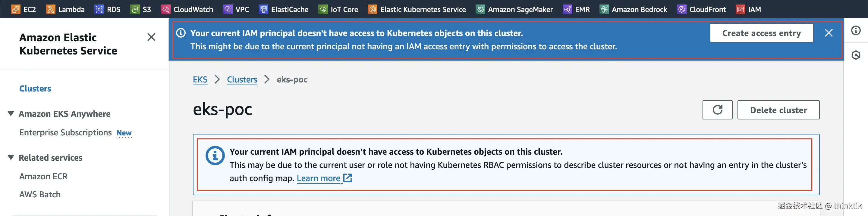Open Enterprise Subscriptions in the sidebar
868x216 pixels.
pyautogui.click(x=65, y=133)
